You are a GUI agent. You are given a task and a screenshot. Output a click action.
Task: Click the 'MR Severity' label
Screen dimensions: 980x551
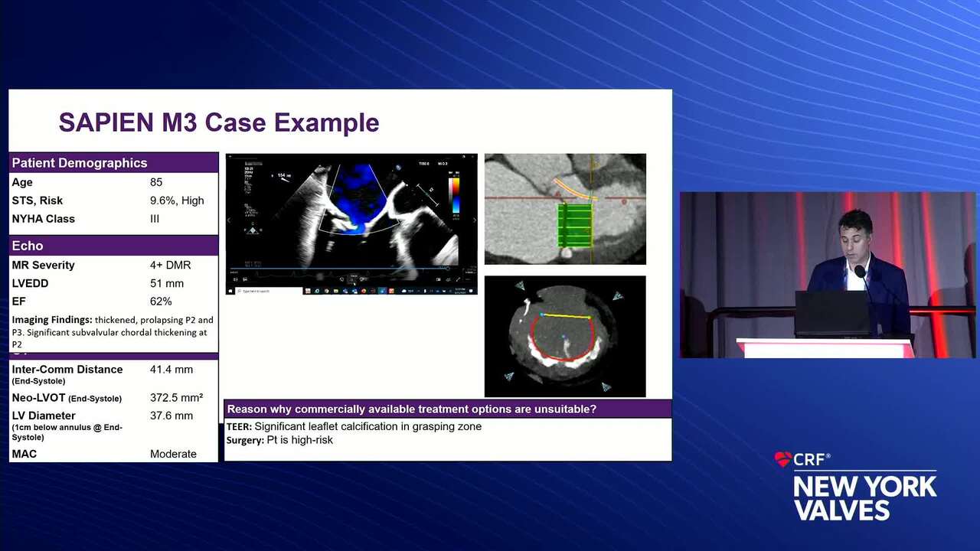[43, 265]
